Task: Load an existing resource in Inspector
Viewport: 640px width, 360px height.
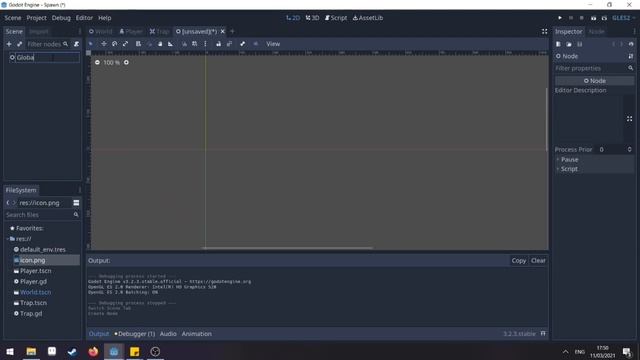Action: click(x=569, y=44)
